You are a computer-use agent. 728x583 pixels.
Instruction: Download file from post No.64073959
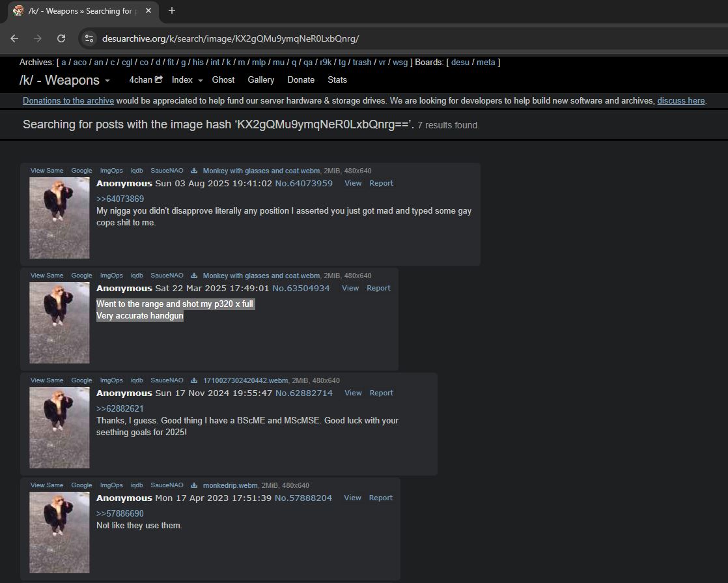194,171
